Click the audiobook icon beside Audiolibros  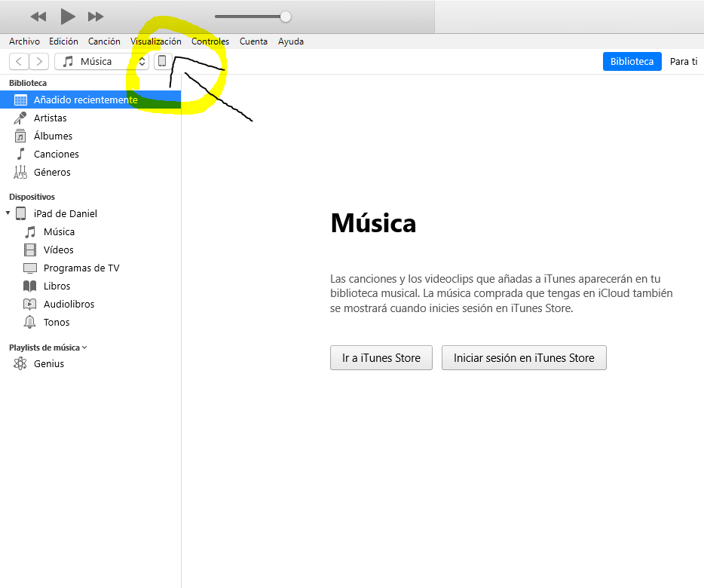tap(29, 304)
